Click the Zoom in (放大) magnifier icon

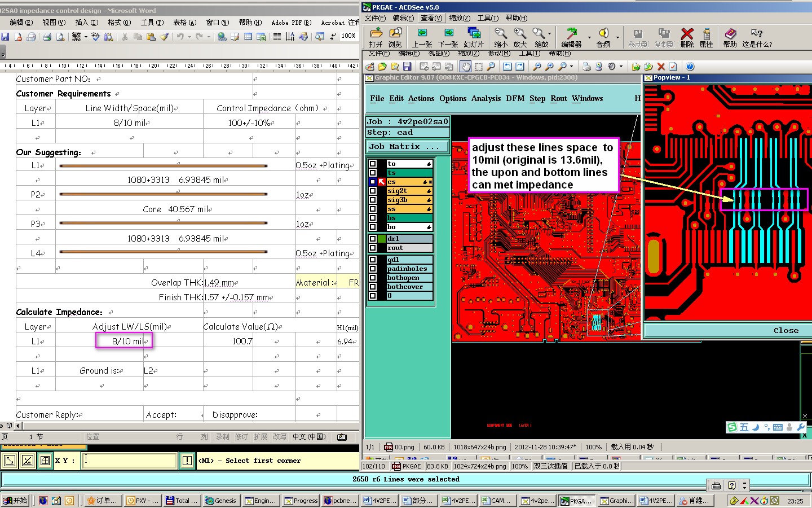tap(520, 34)
